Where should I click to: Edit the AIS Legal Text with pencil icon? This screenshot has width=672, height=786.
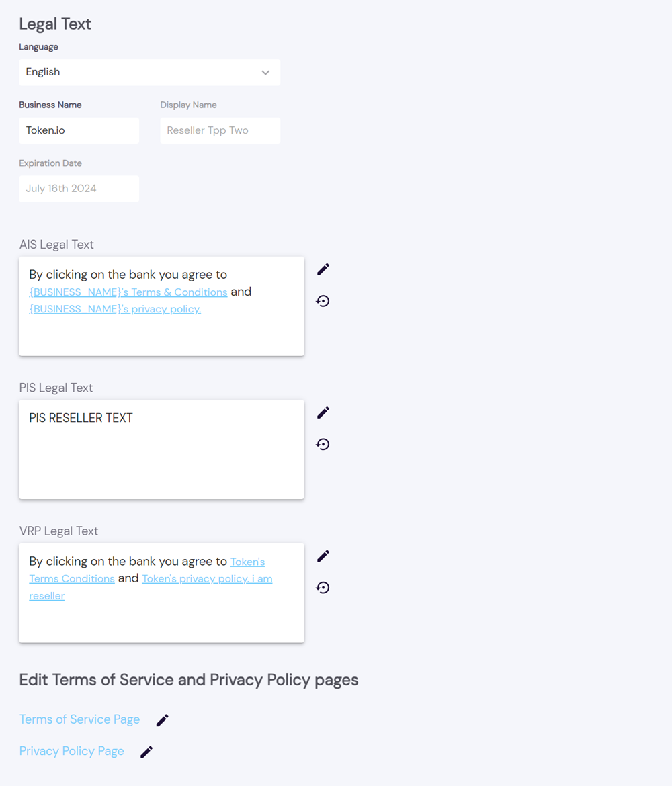click(x=323, y=269)
